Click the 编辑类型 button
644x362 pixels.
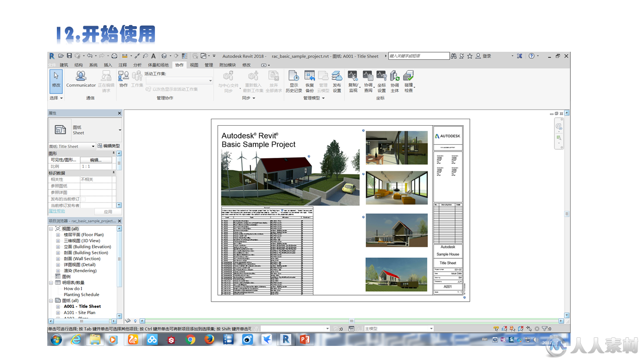click(109, 146)
